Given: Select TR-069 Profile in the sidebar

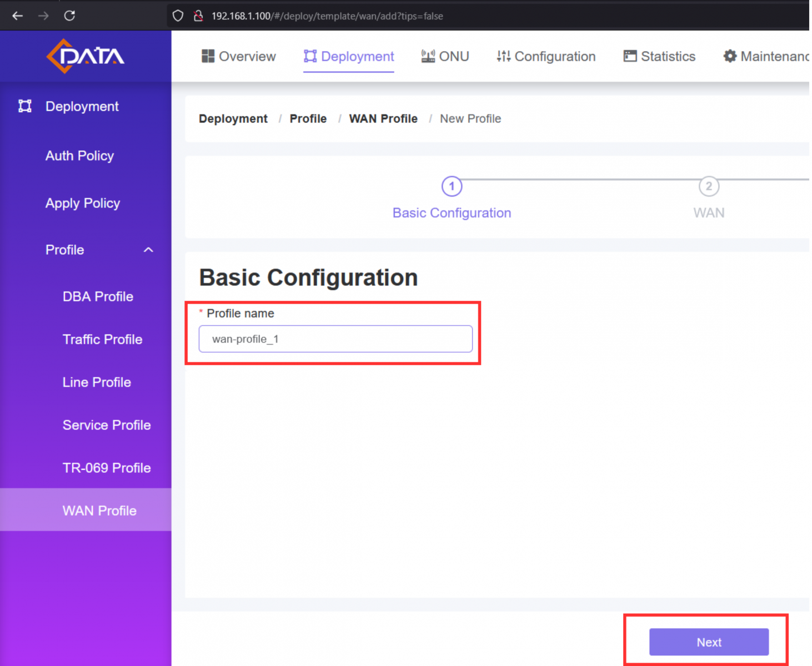Looking at the screenshot, I should pos(107,468).
